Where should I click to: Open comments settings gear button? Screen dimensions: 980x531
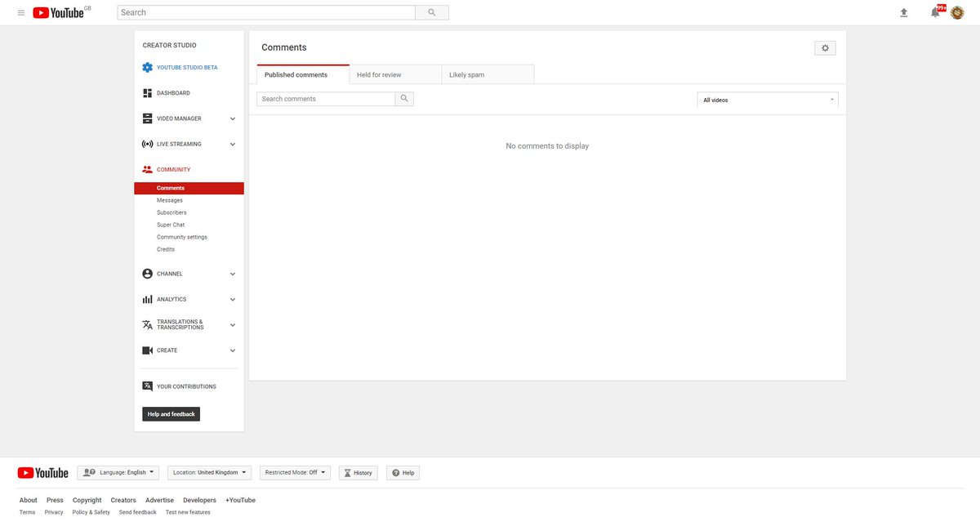(x=825, y=48)
